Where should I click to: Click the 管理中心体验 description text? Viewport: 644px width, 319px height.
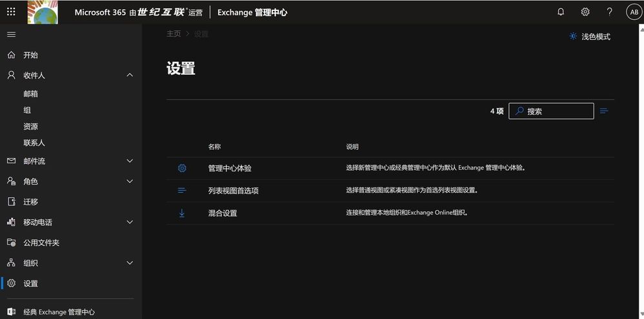tap(436, 168)
